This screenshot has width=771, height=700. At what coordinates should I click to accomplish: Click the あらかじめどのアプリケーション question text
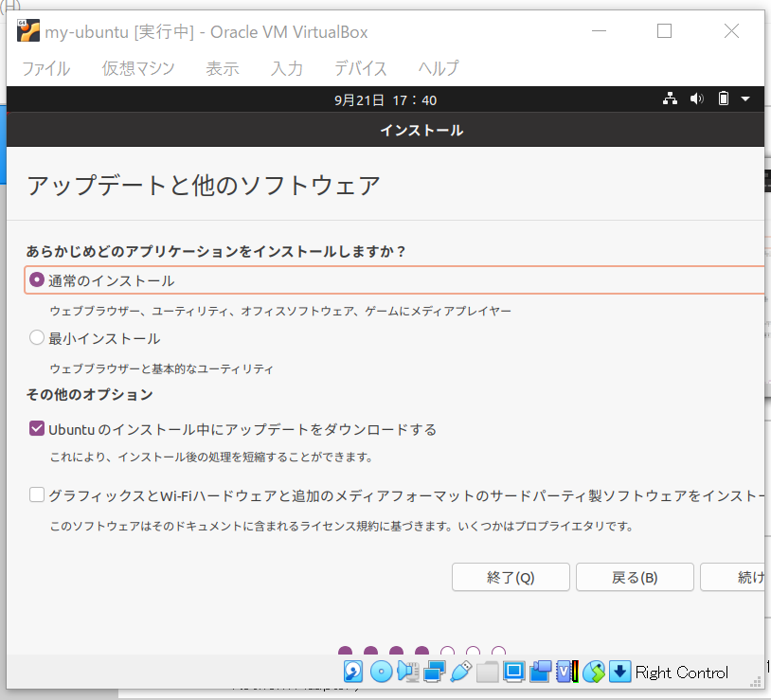click(x=215, y=251)
